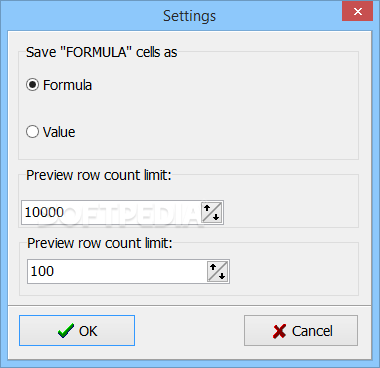380x368 pixels.
Task: Click the up arrow of the 10000 spinner
Action: point(207,208)
